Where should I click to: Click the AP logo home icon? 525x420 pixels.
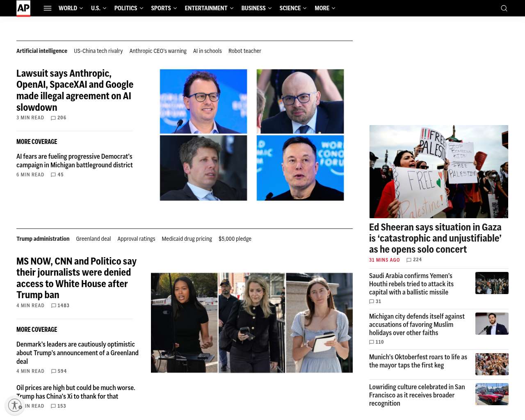(23, 8)
